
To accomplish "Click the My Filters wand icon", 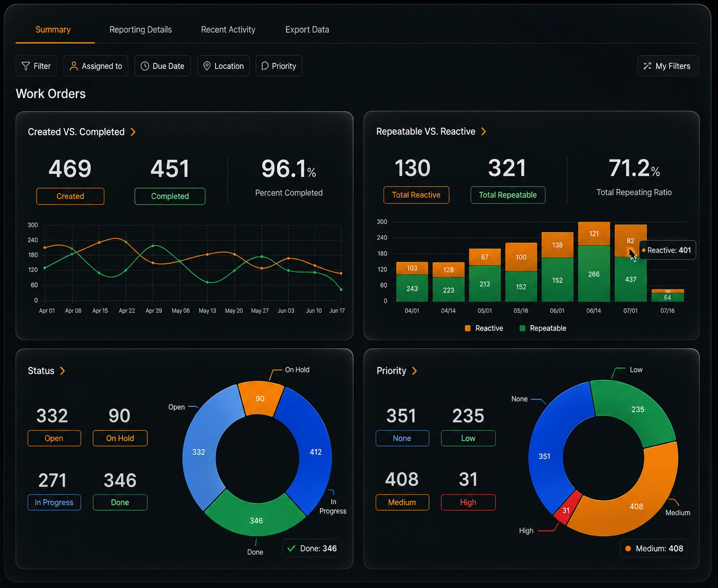I will [x=648, y=66].
